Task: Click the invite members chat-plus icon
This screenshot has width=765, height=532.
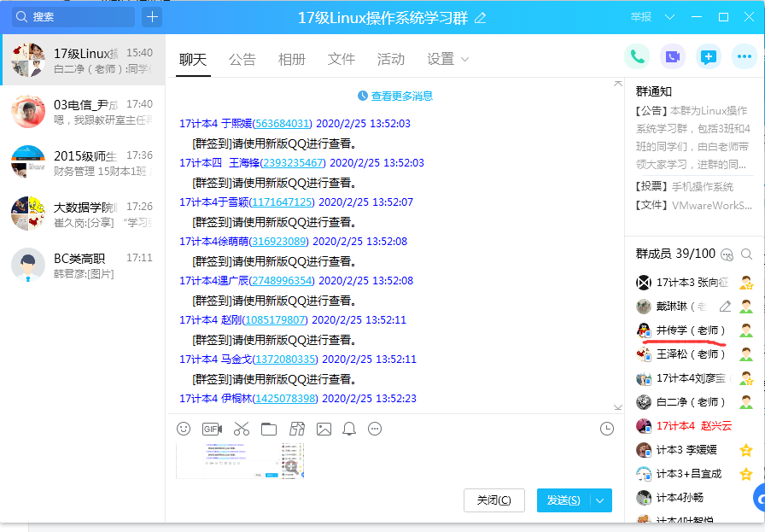Action: pos(709,57)
